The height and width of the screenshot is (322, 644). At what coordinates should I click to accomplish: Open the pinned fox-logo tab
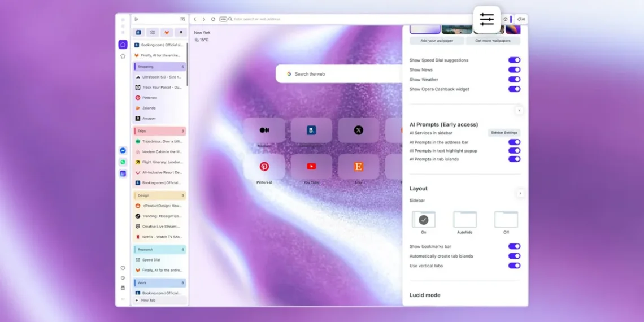pos(166,32)
